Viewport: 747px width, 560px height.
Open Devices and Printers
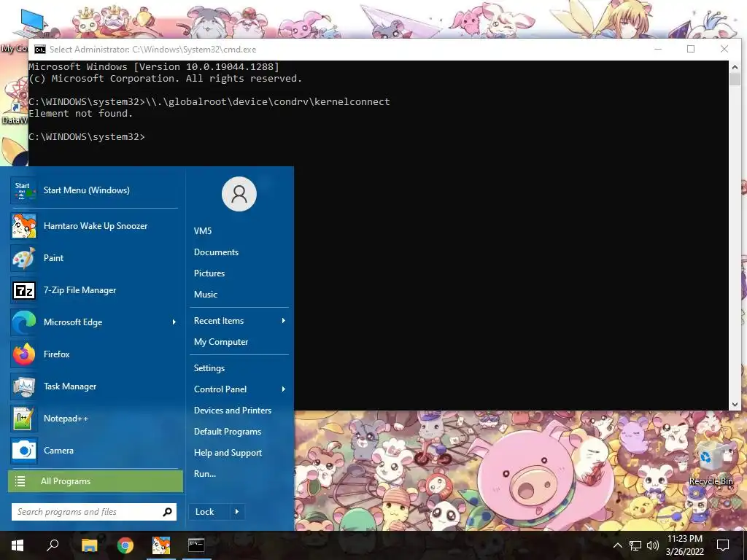pyautogui.click(x=233, y=411)
